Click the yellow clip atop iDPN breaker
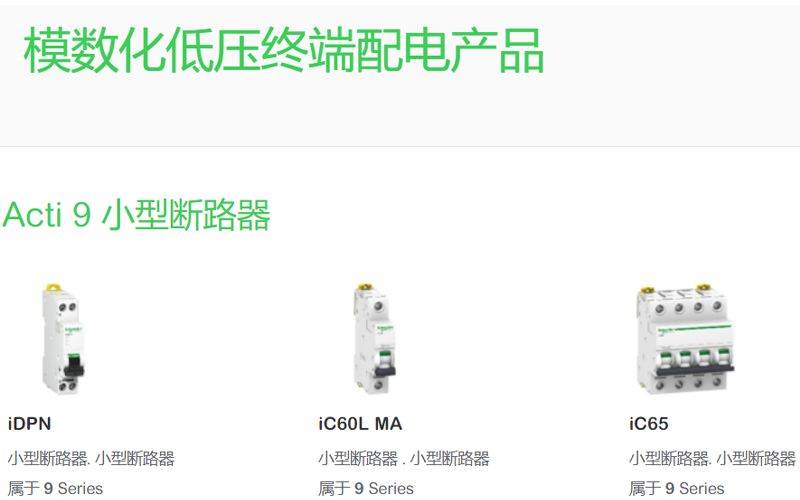The height and width of the screenshot is (500, 800). (x=54, y=287)
